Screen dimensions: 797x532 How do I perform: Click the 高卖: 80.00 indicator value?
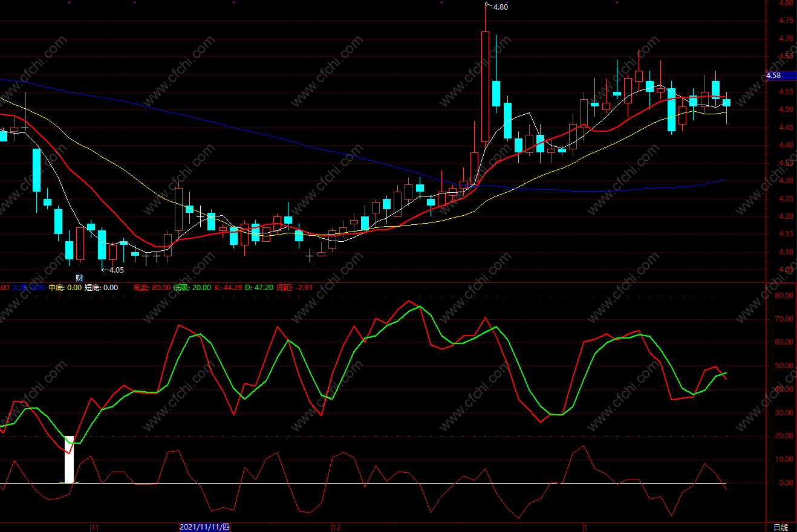pos(152,288)
